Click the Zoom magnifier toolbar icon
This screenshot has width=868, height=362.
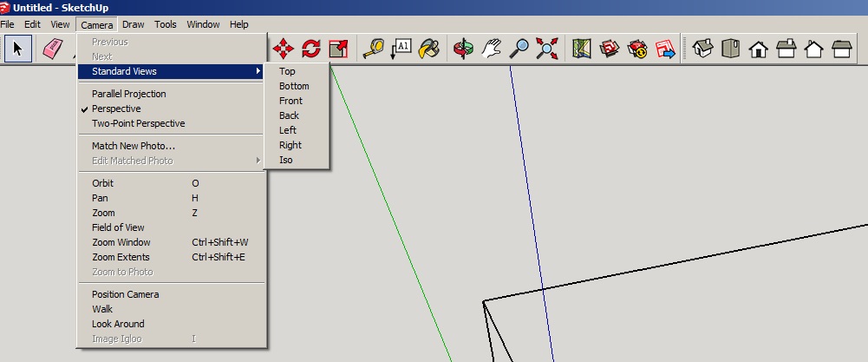point(519,49)
